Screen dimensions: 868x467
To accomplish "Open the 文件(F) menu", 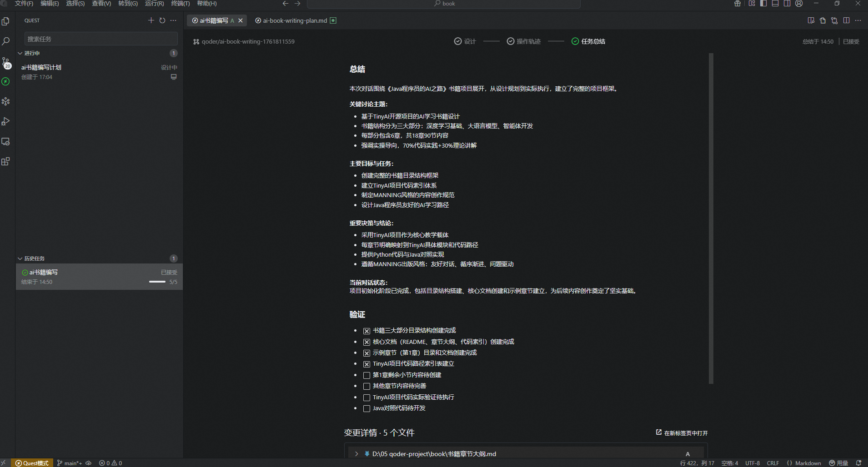I will pyautogui.click(x=24, y=4).
